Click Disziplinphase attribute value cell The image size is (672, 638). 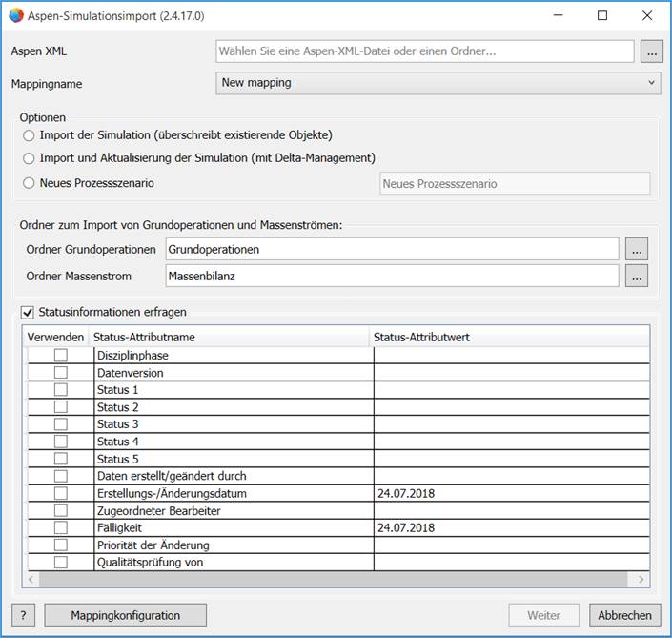pyautogui.click(x=512, y=356)
